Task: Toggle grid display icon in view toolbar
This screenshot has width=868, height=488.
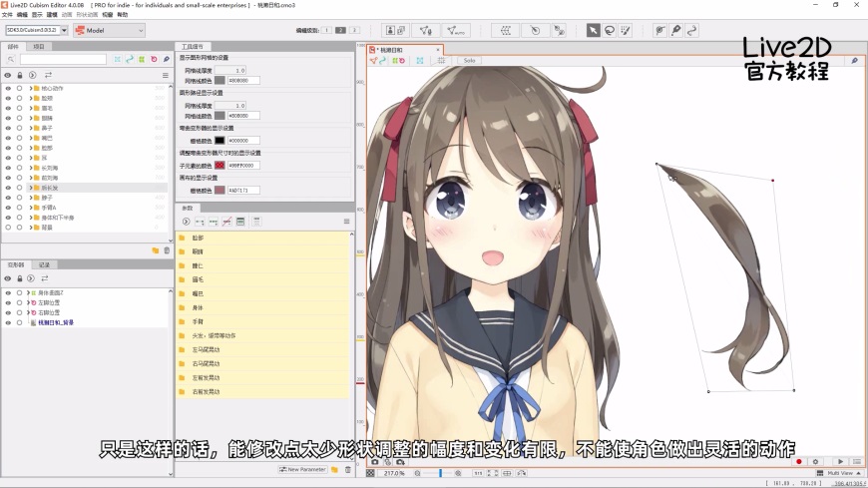Action: click(441, 60)
